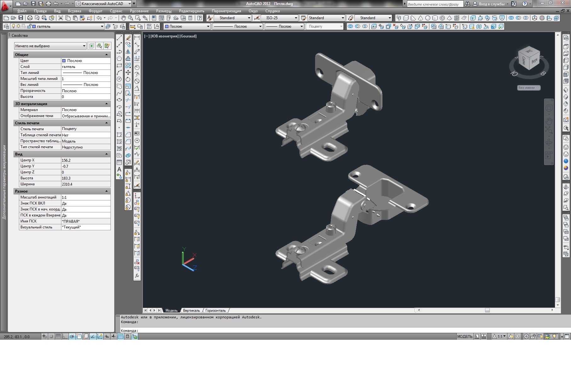The height and width of the screenshot is (392, 571).
Task: Open Ничего не выбрано selection dropdown
Action: tap(50, 46)
